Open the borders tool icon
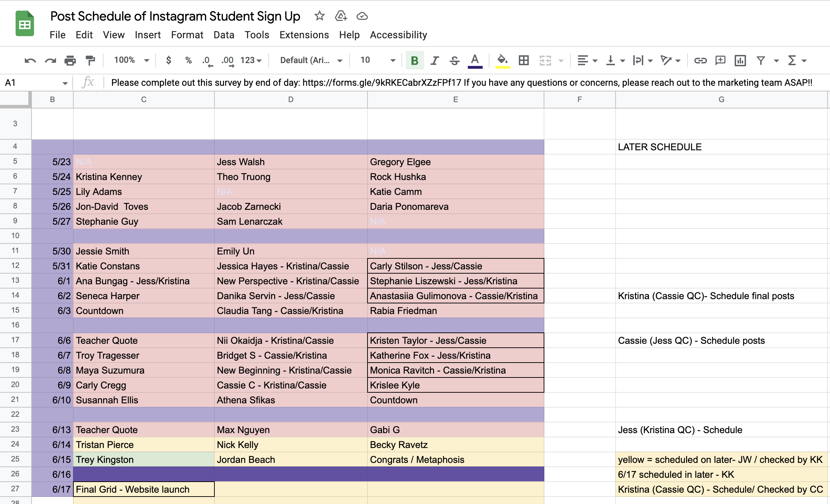Screen dimensions: 830x504 point(523,61)
